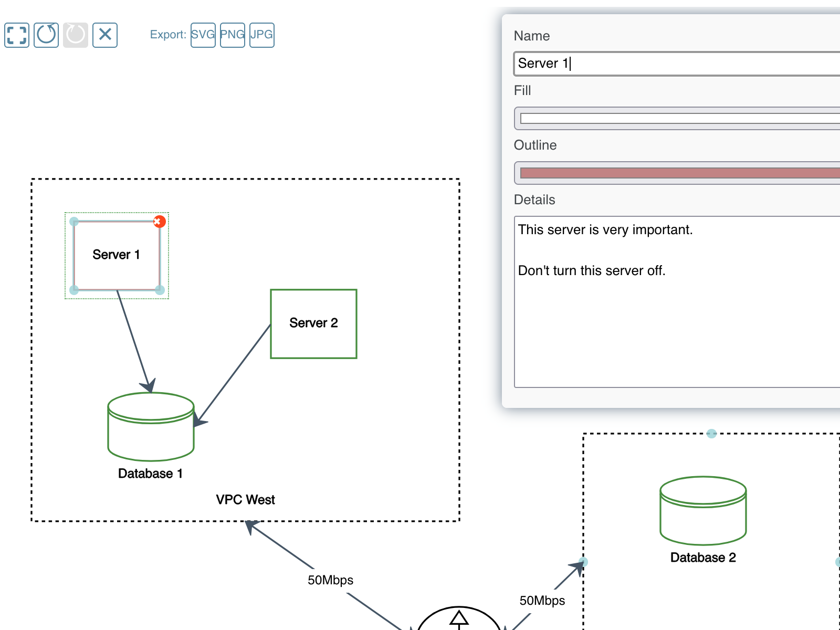The image size is (840, 630).
Task: Click the Database 2 label
Action: pos(703,558)
